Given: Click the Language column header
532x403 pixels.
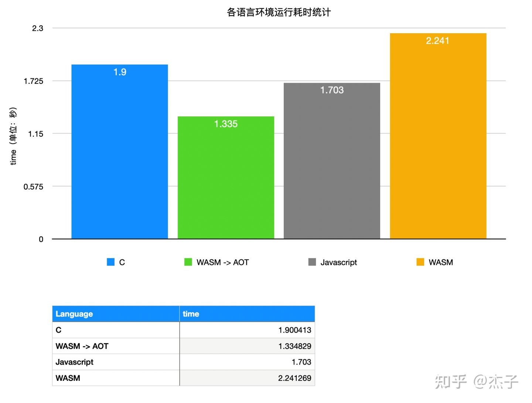Looking at the screenshot, I should 74,314.
